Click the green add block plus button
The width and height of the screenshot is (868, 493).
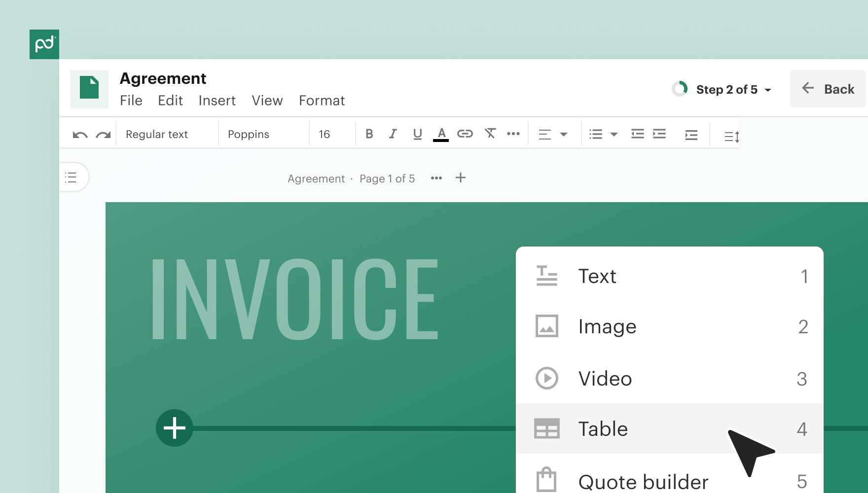[175, 428]
